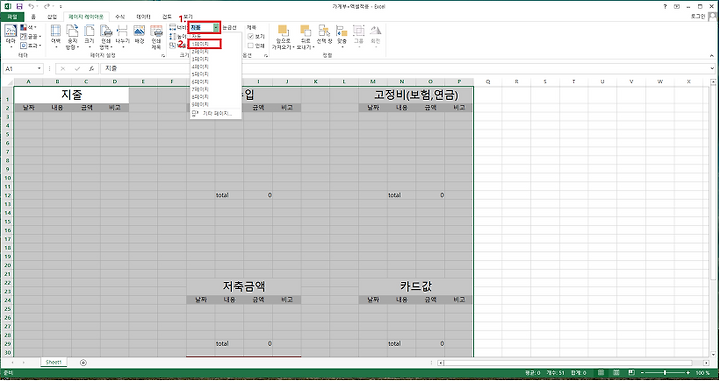Click the 지출 title cell
720x381 pixels.
point(71,95)
